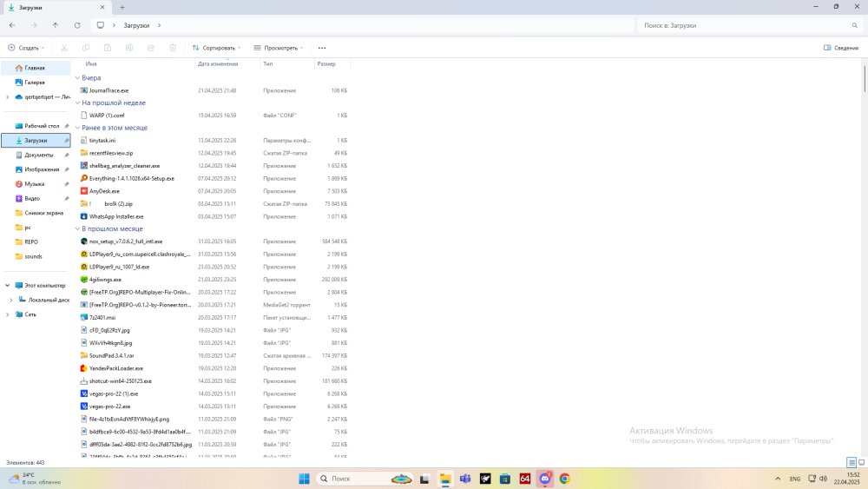
Task: Expand the OneDrive qertqertqert node
Action: pos(7,97)
